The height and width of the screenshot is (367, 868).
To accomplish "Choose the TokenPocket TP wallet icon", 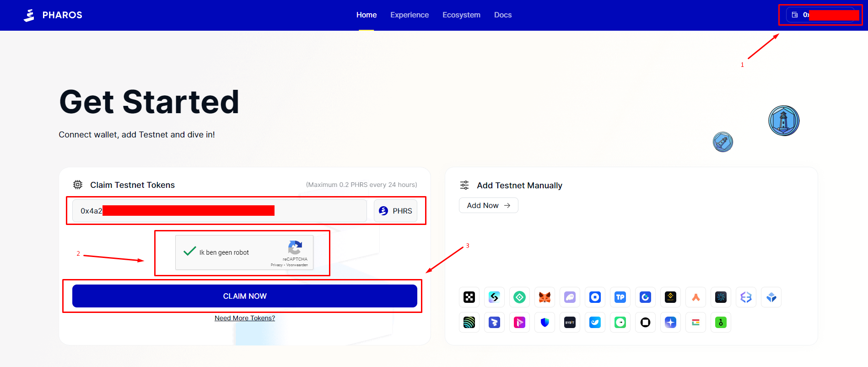I will tap(620, 297).
